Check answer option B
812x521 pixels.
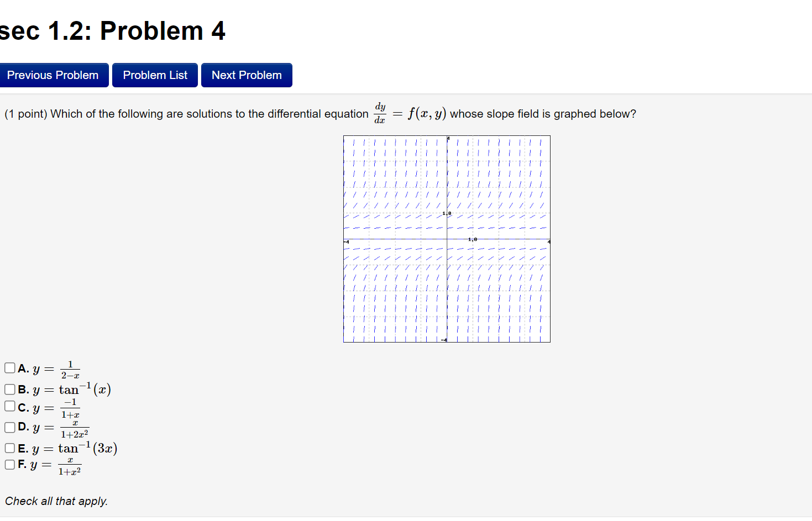click(x=9, y=389)
